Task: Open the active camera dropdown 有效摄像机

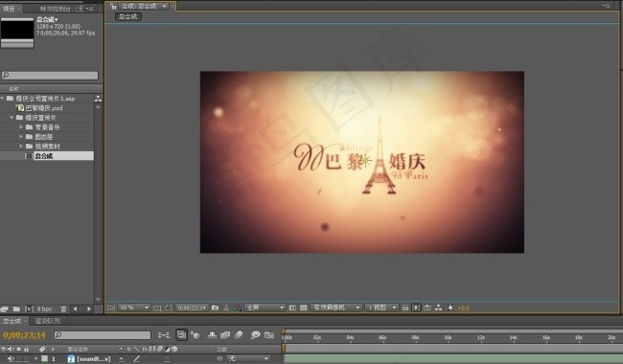Action: (336, 307)
